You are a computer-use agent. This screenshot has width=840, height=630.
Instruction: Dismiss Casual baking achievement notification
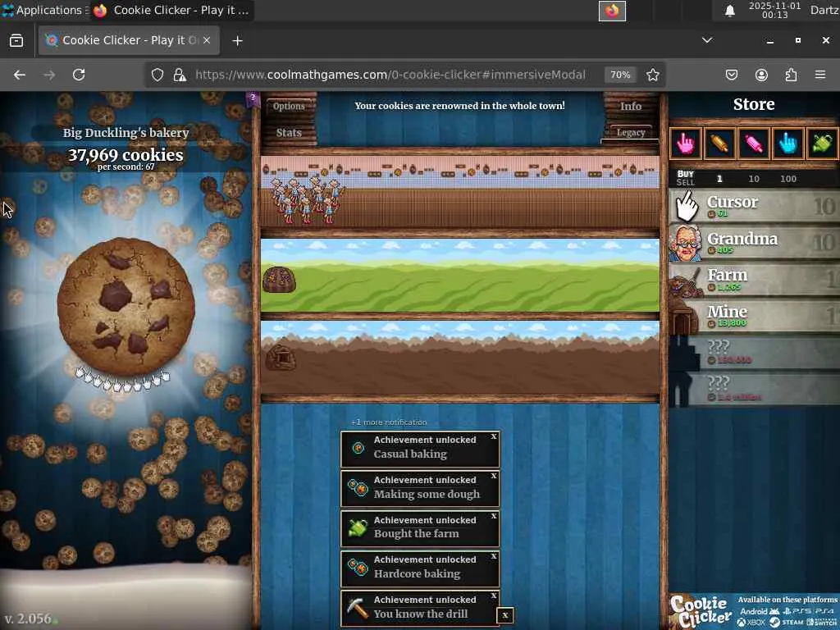click(x=493, y=436)
